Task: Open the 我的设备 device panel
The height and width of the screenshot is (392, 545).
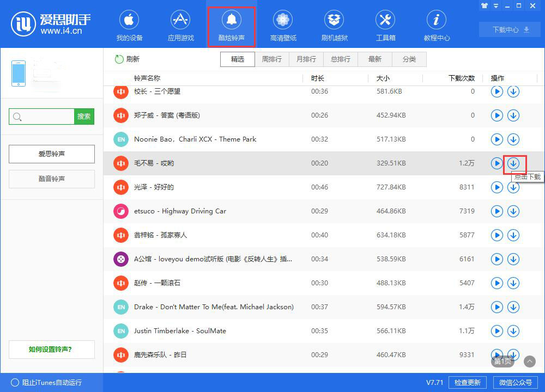Action: coord(129,25)
